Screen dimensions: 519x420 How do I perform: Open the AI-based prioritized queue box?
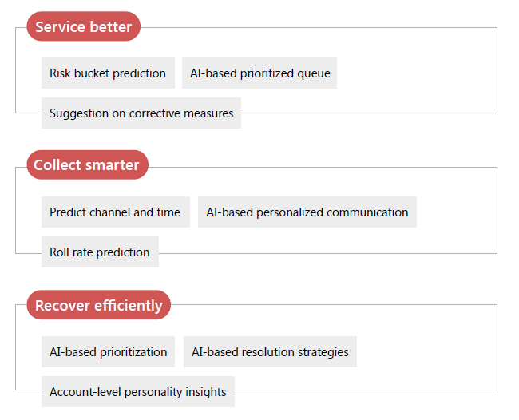(259, 73)
